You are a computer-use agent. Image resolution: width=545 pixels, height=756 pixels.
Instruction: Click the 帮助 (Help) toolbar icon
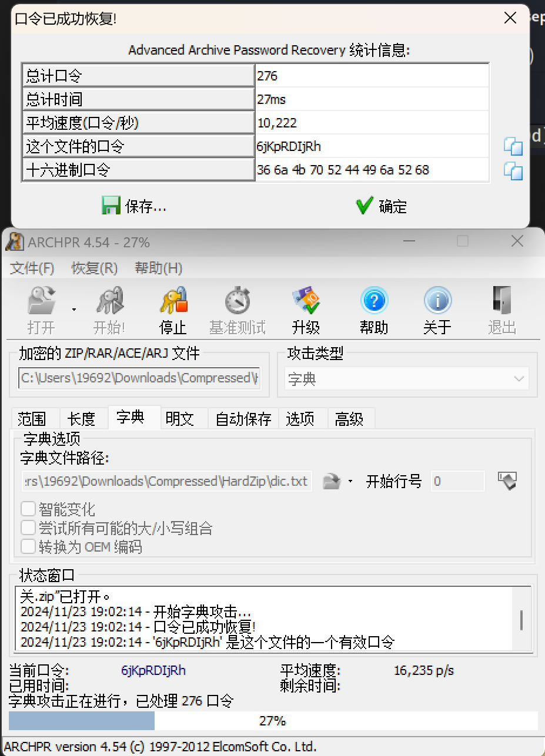[x=374, y=301]
